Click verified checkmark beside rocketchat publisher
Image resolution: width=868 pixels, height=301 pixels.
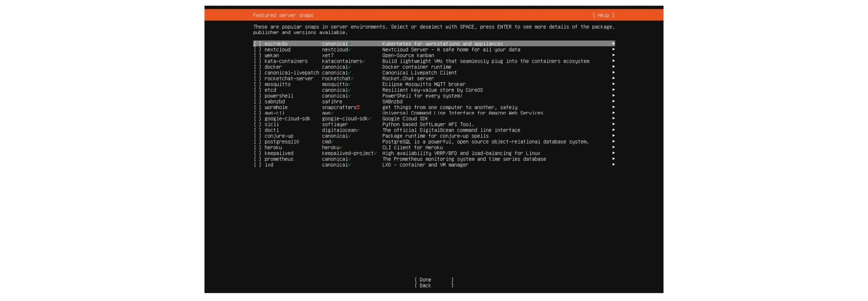pyautogui.click(x=352, y=79)
